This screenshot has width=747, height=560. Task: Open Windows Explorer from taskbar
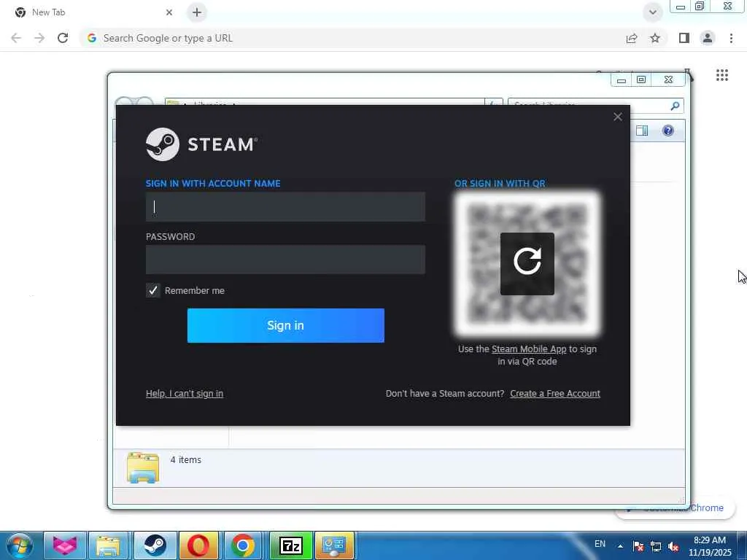[x=108, y=545]
